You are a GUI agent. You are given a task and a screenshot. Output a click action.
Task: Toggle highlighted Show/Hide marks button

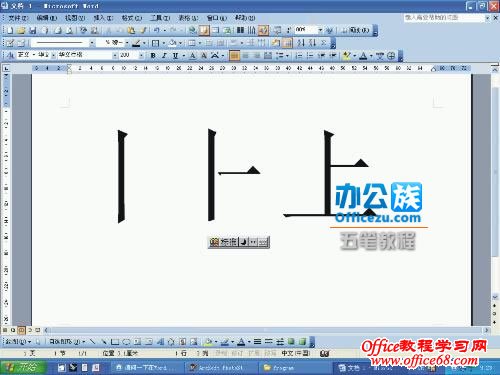point(263,31)
